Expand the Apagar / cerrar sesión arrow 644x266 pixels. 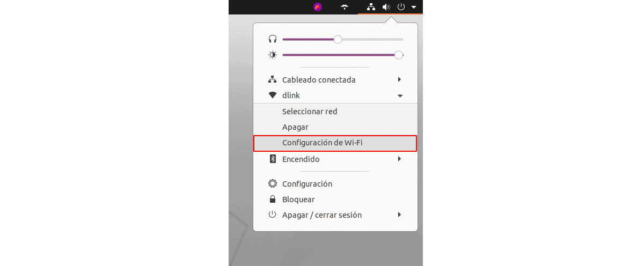[x=399, y=215]
